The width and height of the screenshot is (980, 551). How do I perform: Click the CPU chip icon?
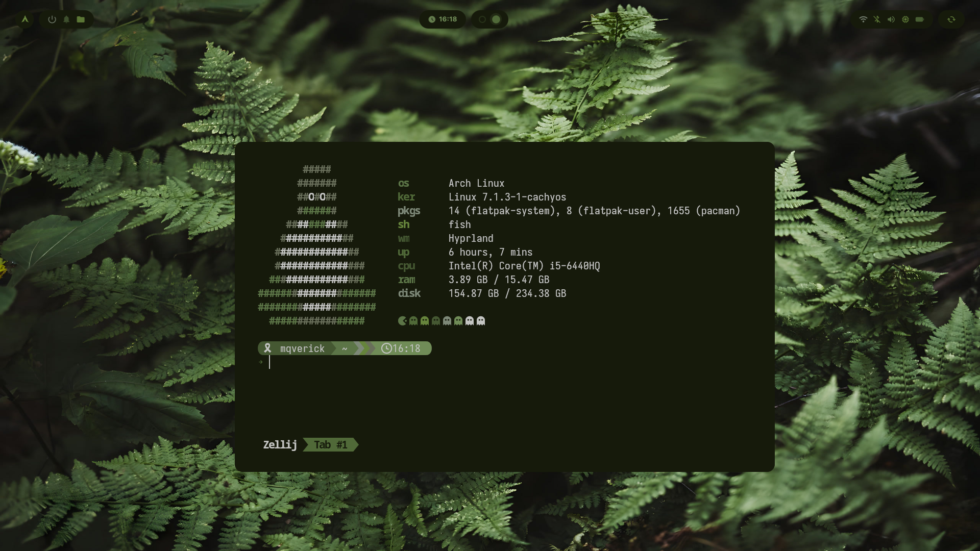click(905, 19)
